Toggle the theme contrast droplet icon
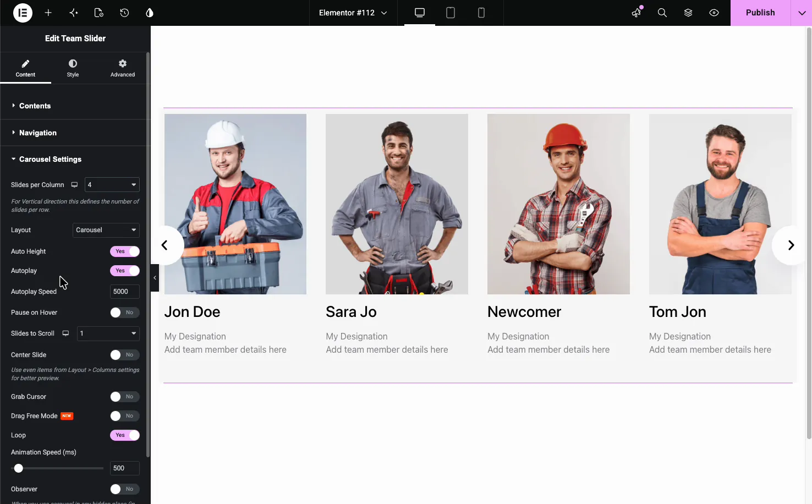 tap(150, 13)
